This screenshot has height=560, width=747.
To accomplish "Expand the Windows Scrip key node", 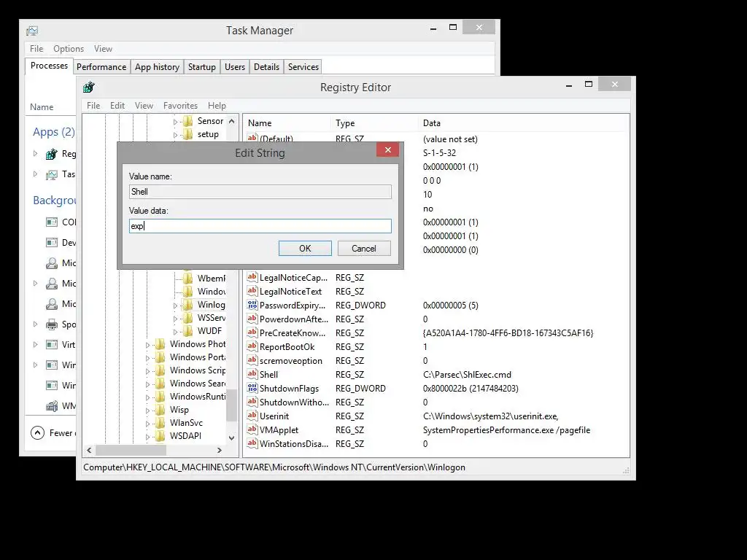I will click(x=147, y=371).
